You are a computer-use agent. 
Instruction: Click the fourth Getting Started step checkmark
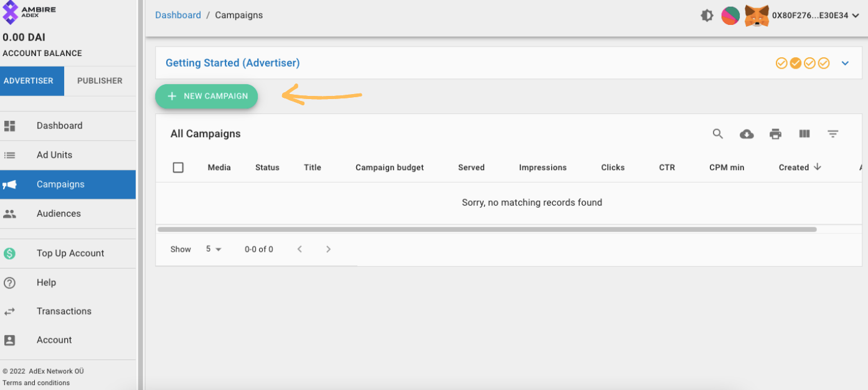[x=824, y=63]
